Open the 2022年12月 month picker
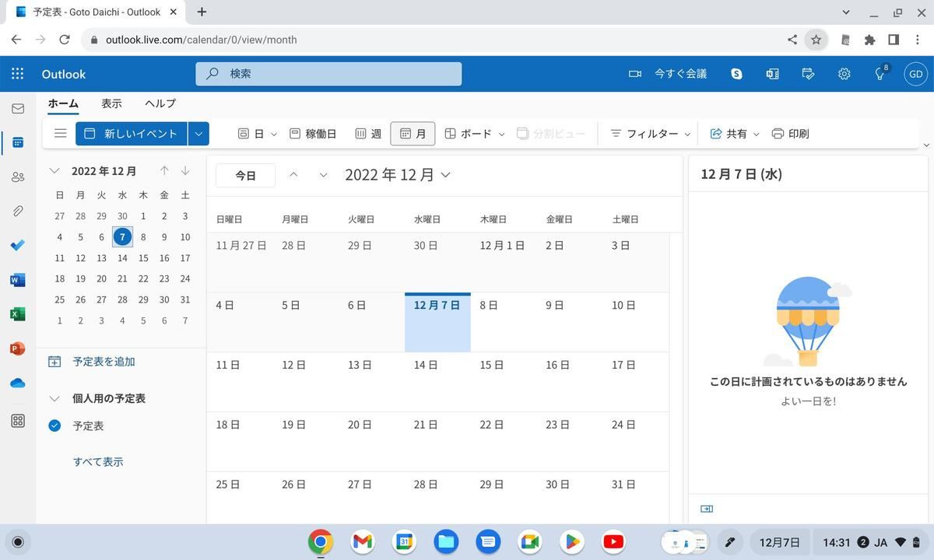934x560 pixels. (x=398, y=175)
